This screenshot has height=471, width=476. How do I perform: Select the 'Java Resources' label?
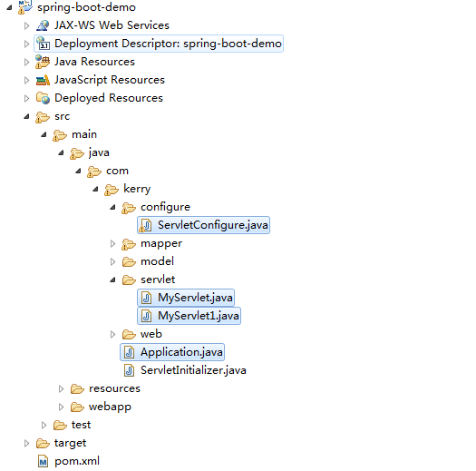pyautogui.click(x=94, y=62)
